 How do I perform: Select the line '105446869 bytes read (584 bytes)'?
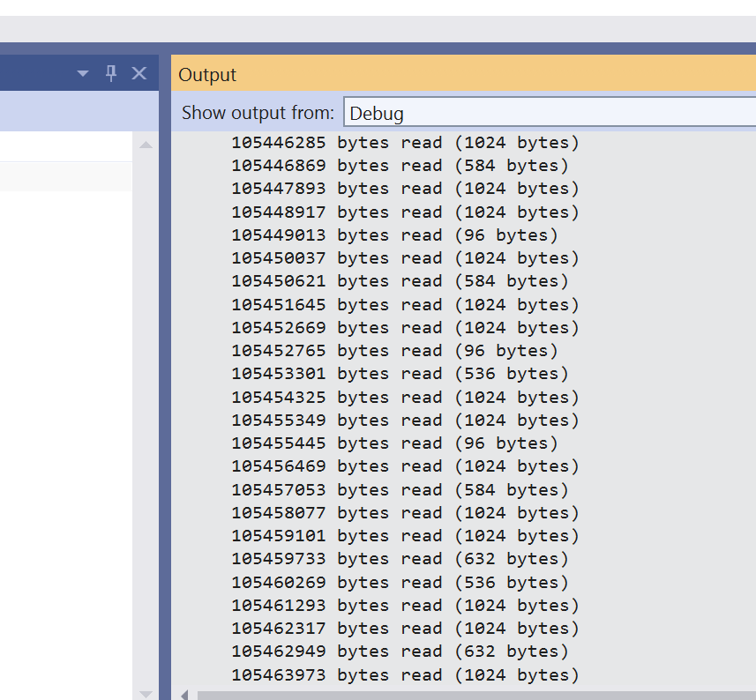tap(400, 167)
